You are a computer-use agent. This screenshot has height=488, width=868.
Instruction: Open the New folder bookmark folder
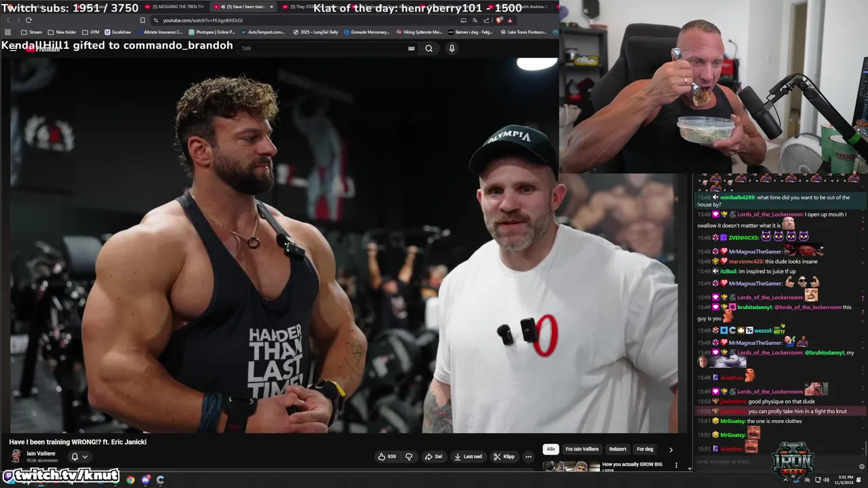pos(62,32)
